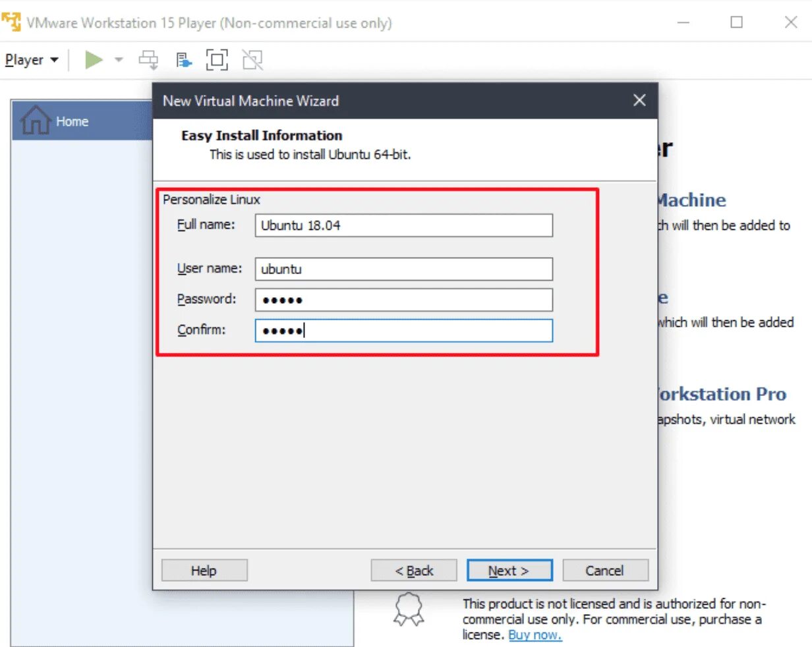Minimize the VMware Player window
Viewport: 812px width, 647px height.
pyautogui.click(x=683, y=22)
